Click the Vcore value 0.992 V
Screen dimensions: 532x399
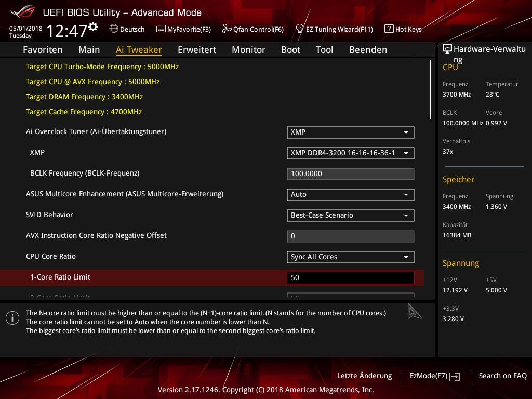[x=496, y=123]
